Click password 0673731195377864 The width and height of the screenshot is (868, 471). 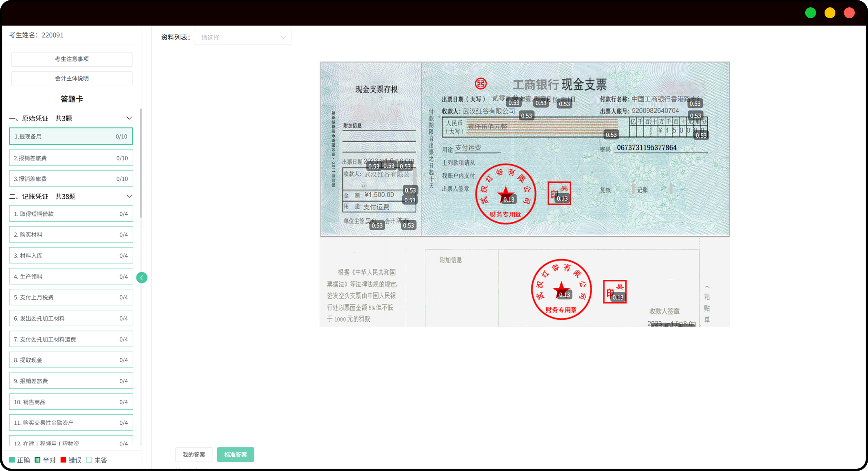coord(647,148)
